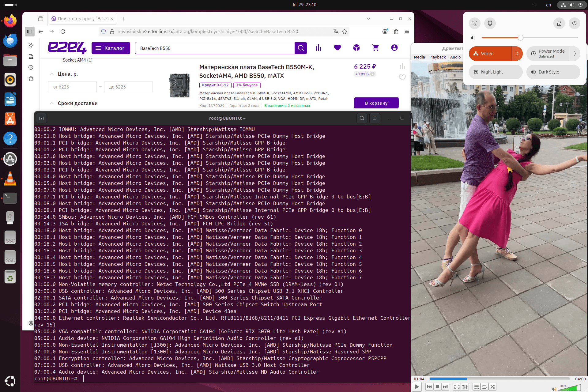Open history clock icon in browser sidebar
Viewport: 588px width, 392px height.
point(31,67)
